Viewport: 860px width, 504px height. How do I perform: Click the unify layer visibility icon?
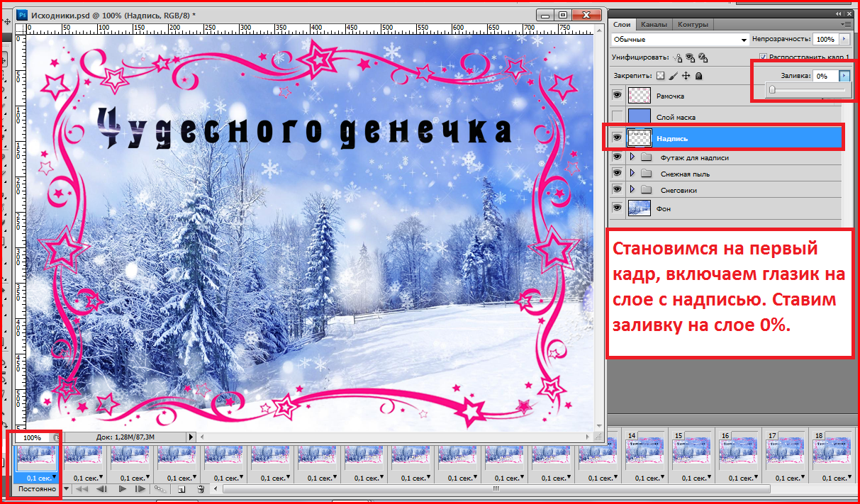point(690,57)
